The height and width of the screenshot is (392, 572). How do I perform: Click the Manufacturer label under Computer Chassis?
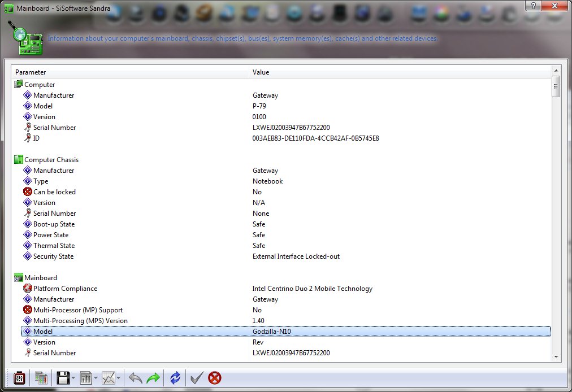point(54,170)
